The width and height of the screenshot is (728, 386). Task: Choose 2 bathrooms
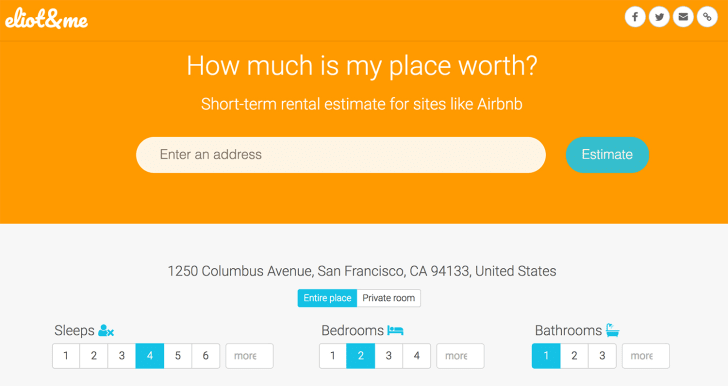point(574,356)
